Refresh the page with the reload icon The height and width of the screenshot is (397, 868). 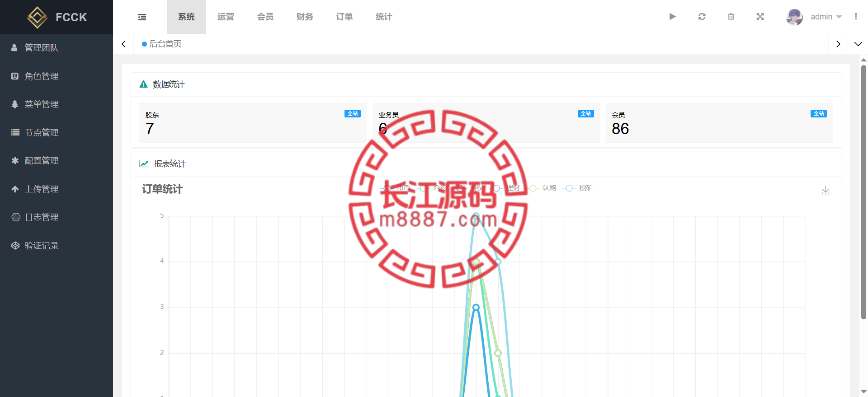tap(702, 17)
